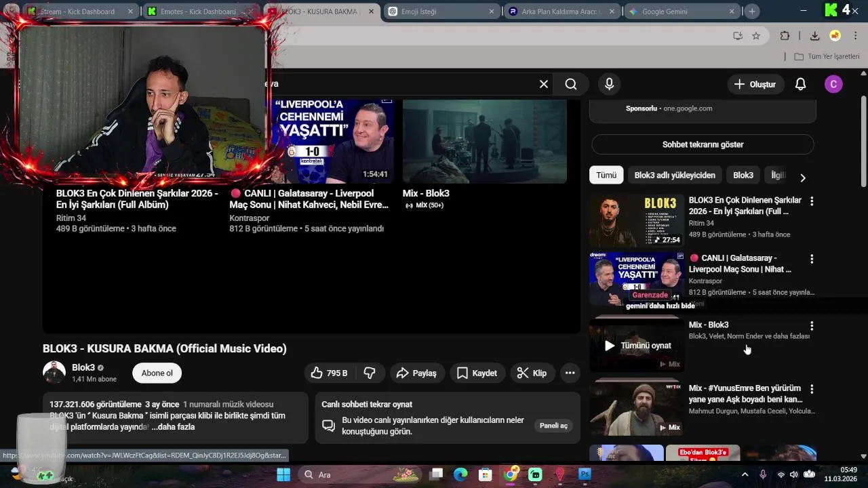The width and height of the screenshot is (868, 488).
Task: Select Blok3 adlı yükleyiciden chip
Action: click(675, 175)
